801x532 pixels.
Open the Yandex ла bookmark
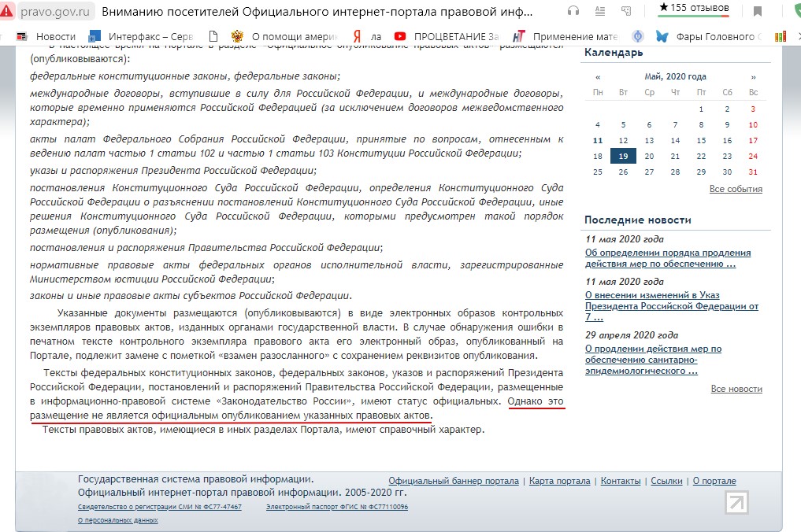coord(367,36)
